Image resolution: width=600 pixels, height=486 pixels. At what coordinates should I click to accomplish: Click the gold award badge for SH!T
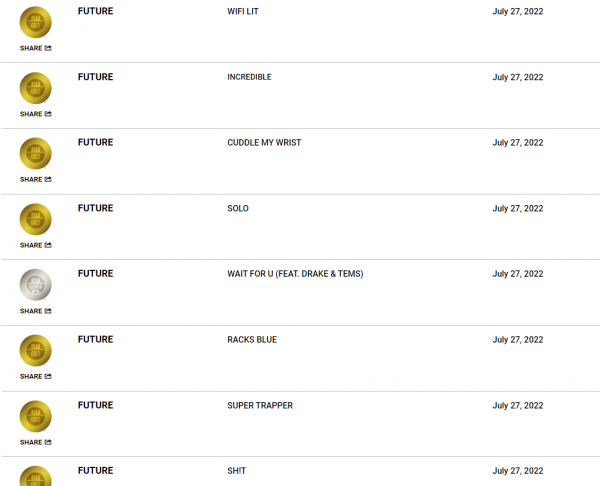[36, 476]
